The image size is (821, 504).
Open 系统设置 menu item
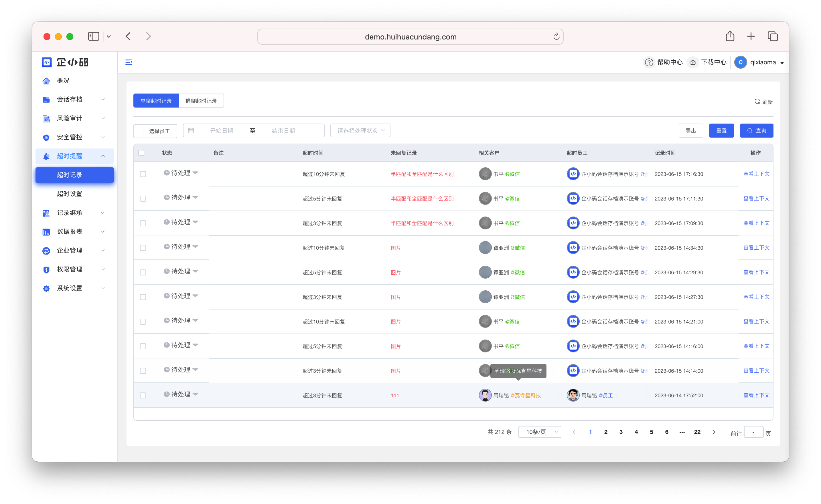(x=75, y=288)
